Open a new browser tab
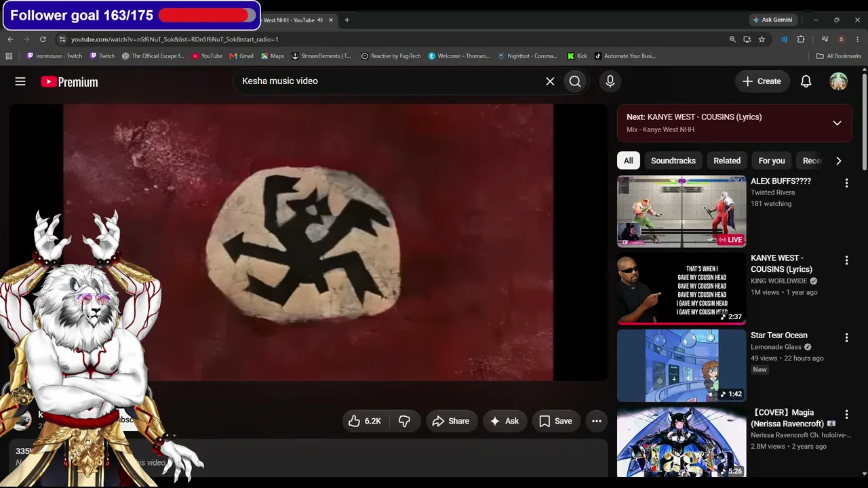The image size is (868, 488). (x=347, y=20)
